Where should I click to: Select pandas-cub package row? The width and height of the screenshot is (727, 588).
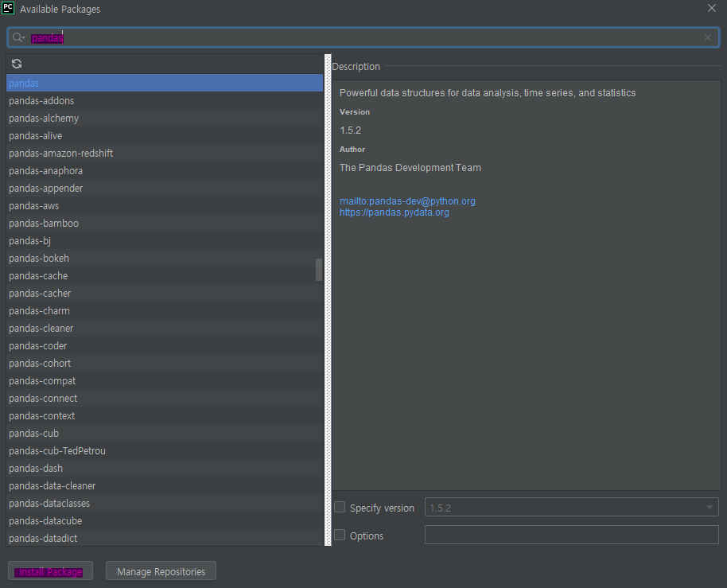(165, 433)
